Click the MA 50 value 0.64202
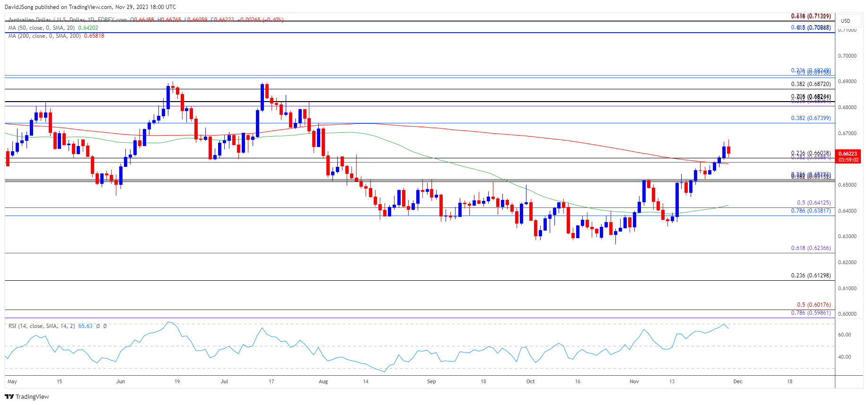This screenshot has height=405, width=868. point(88,28)
